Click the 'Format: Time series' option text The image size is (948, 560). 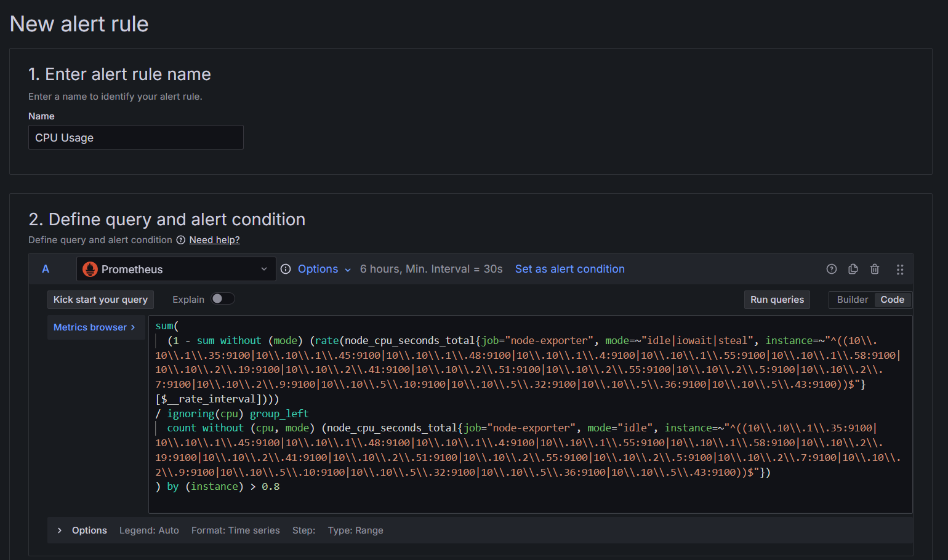[236, 530]
